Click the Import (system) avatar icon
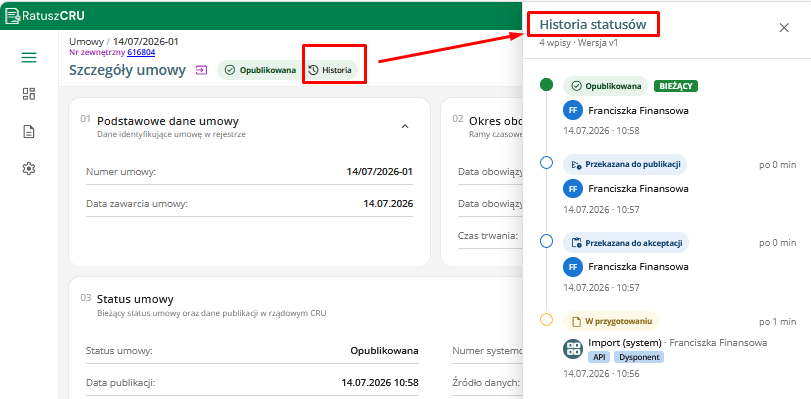This screenshot has height=399, width=811. [x=573, y=348]
